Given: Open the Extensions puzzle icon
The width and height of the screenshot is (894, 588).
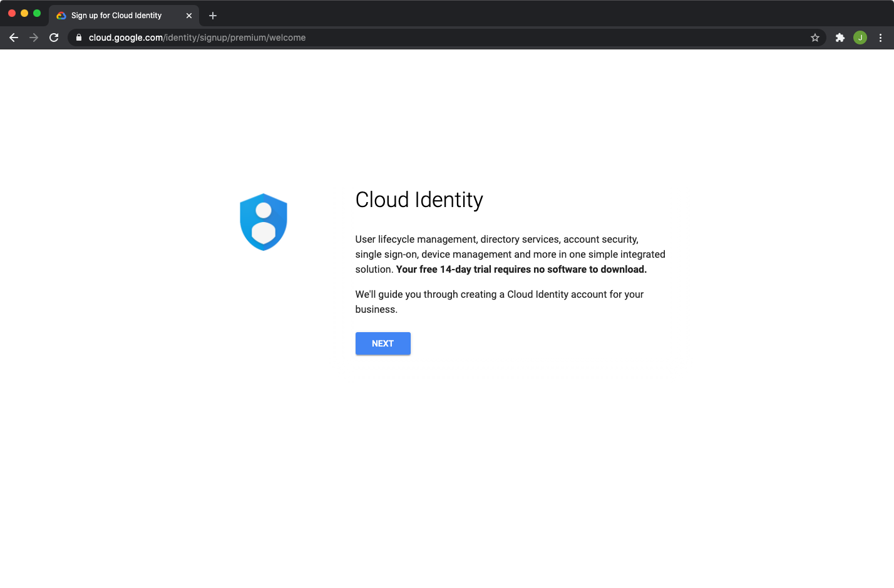Looking at the screenshot, I should [840, 38].
